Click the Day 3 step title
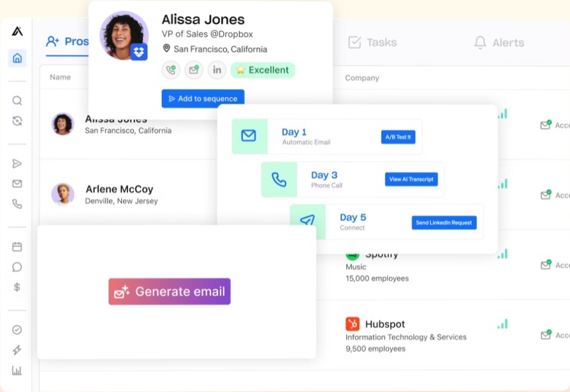Viewport: 570px width, 392px height. pos(325,175)
